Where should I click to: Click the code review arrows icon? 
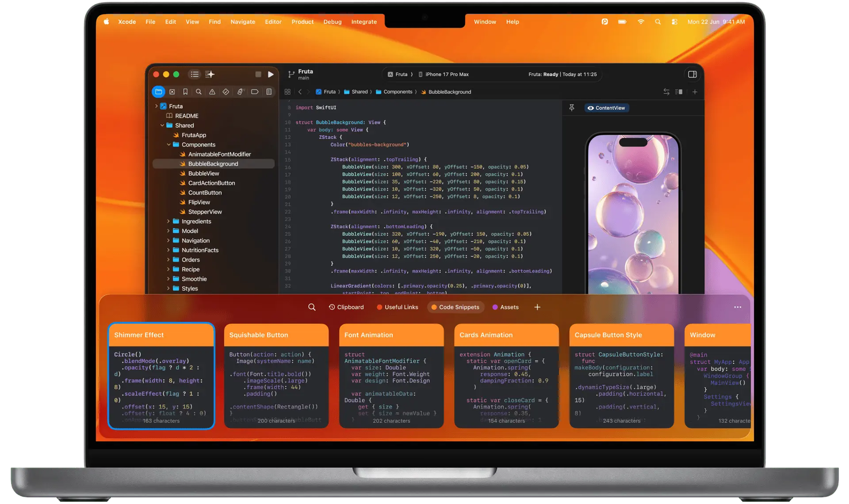click(666, 92)
